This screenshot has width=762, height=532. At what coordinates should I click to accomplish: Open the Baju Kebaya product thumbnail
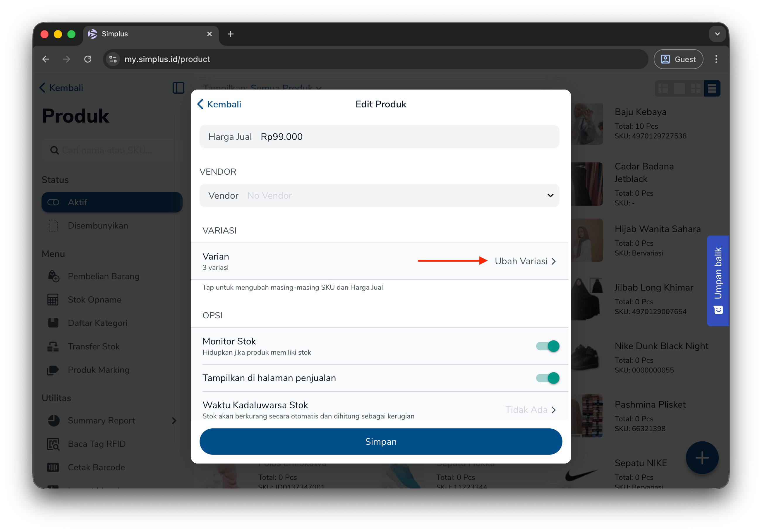point(587,124)
